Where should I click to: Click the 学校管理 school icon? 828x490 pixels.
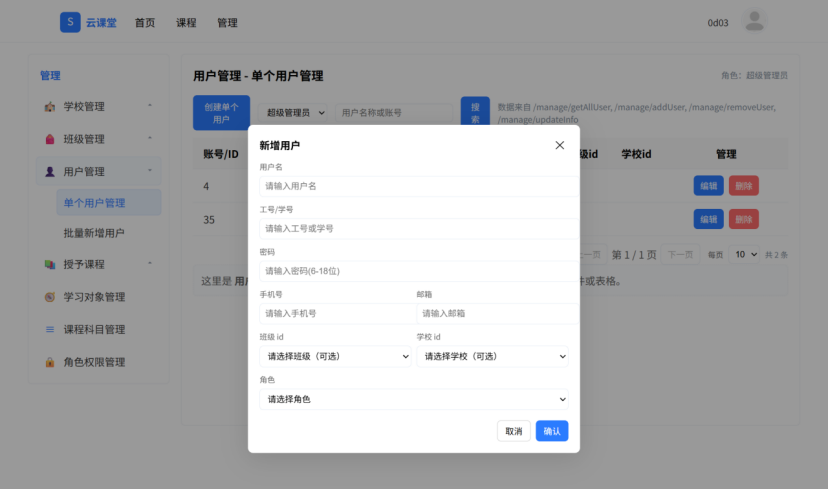[x=50, y=107]
